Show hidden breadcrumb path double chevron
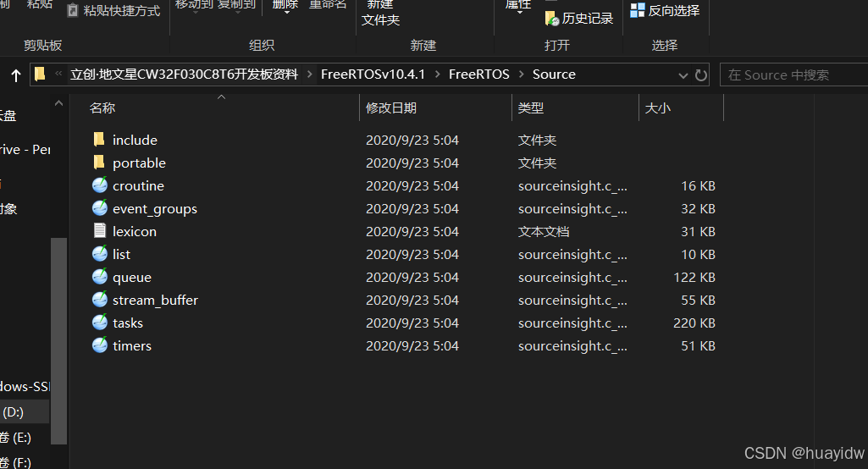The width and height of the screenshot is (868, 469). coord(58,74)
